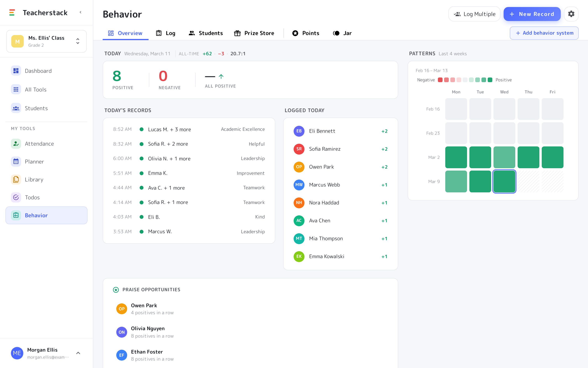Open Dashboard from the sidebar
Screen dimensions: 588x368
46,71
